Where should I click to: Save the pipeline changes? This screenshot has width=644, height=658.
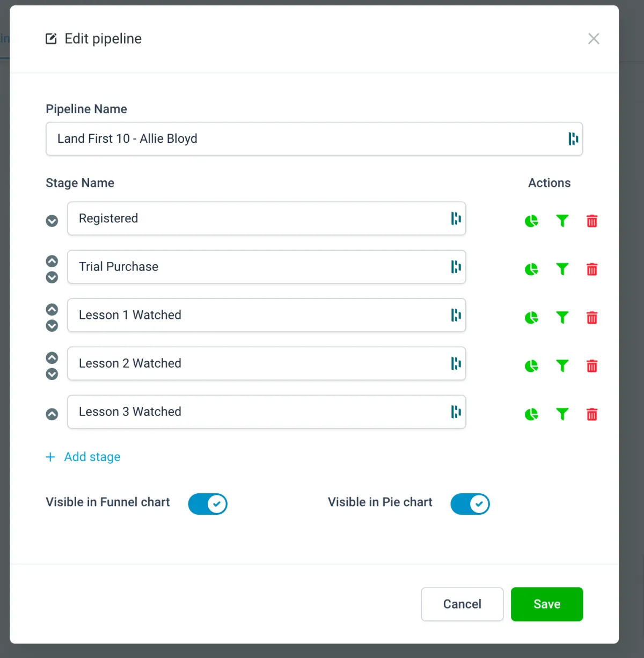(x=546, y=604)
